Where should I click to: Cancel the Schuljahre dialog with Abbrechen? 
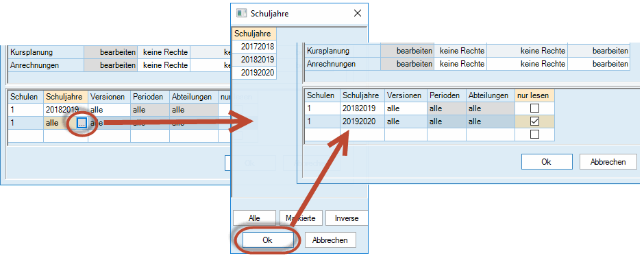pos(330,240)
